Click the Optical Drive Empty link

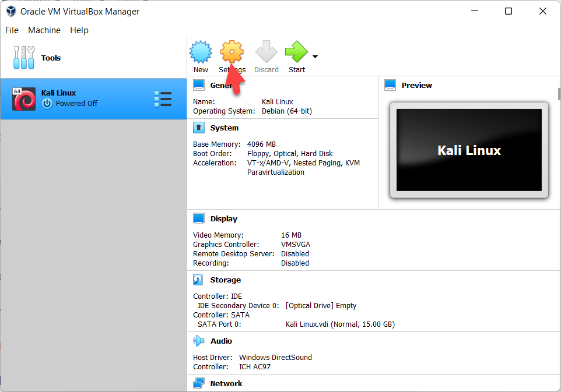tap(321, 305)
